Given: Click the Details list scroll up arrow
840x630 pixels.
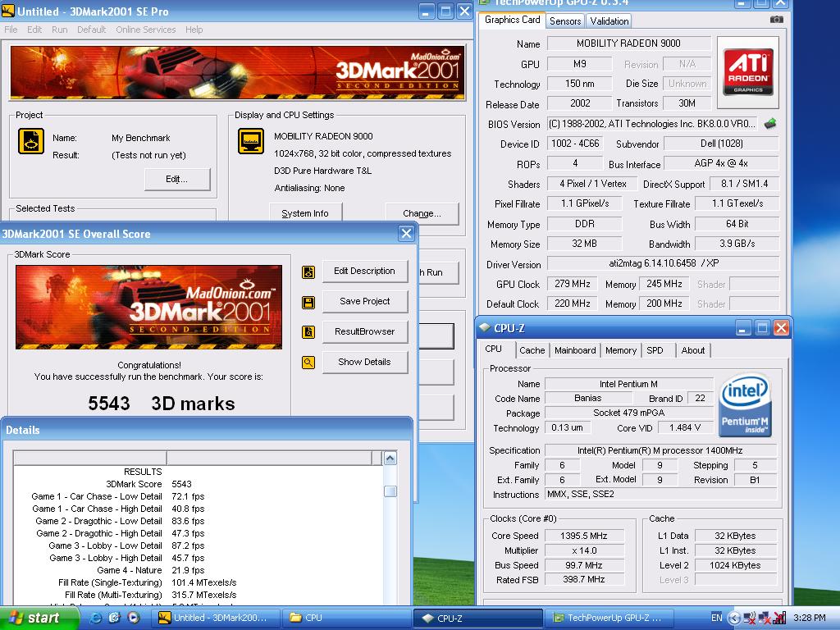Looking at the screenshot, I should (390, 459).
